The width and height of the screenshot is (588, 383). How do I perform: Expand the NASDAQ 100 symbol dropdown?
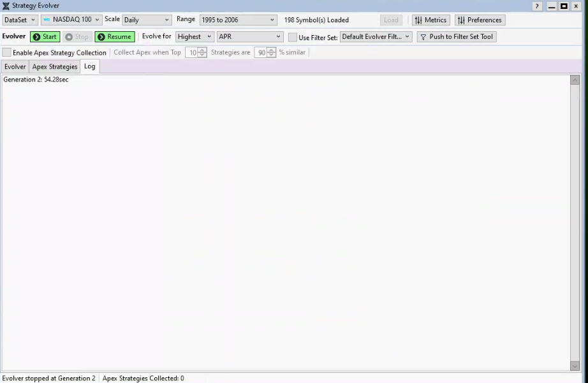point(71,20)
